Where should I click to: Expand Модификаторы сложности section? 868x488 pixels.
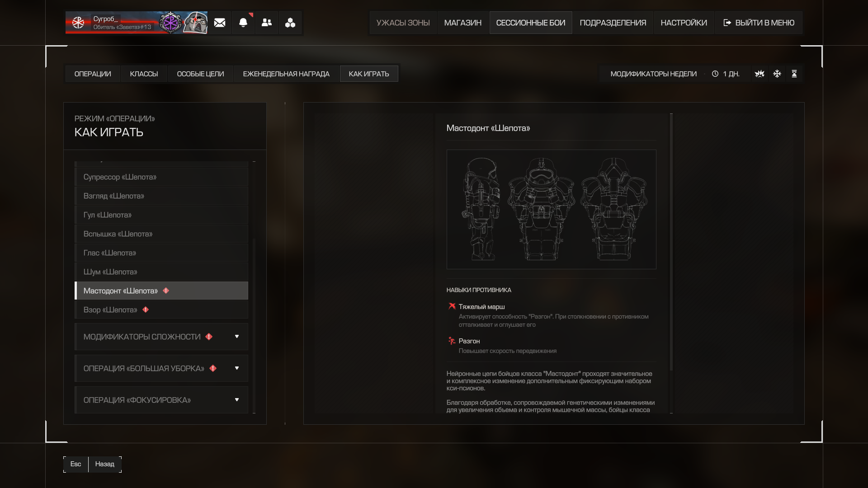[161, 337]
